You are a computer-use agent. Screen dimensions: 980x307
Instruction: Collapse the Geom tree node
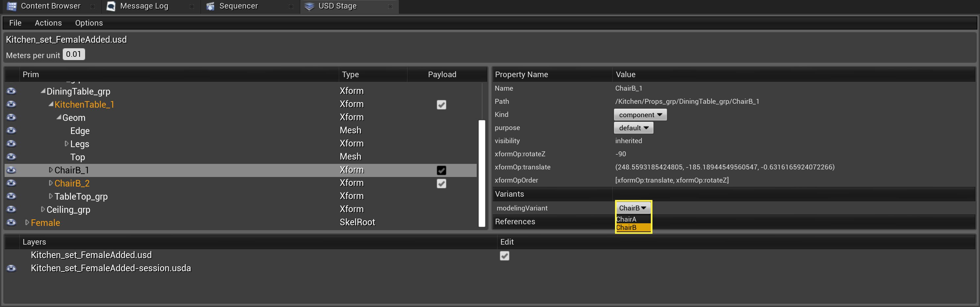coord(58,118)
